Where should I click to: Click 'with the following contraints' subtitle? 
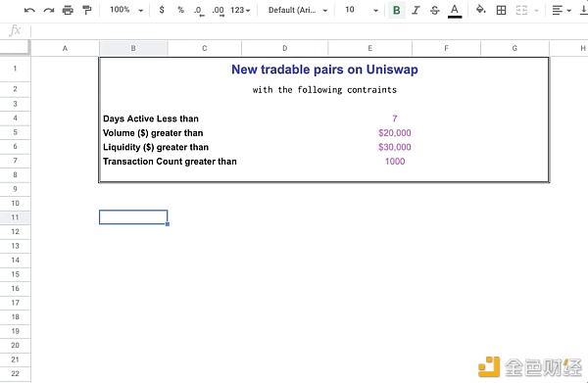point(324,90)
